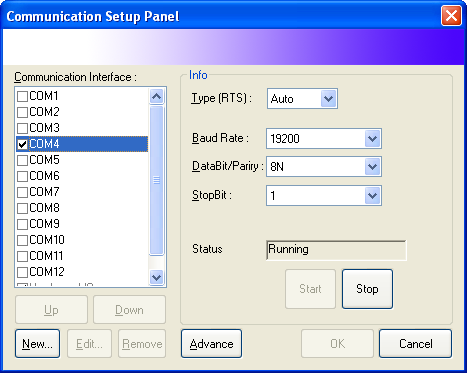Click the Cancel button
This screenshot has width=467, height=373.
[415, 344]
